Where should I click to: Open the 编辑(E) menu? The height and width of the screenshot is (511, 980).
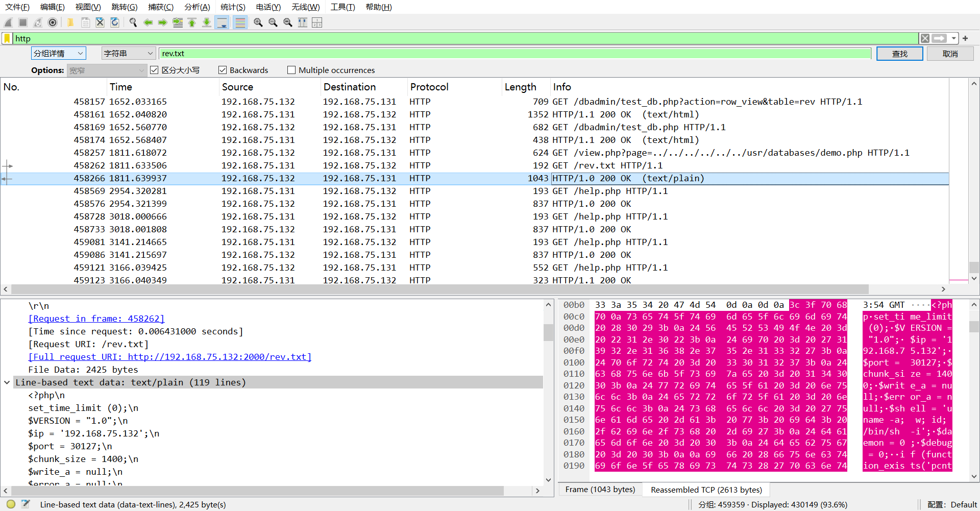(53, 7)
